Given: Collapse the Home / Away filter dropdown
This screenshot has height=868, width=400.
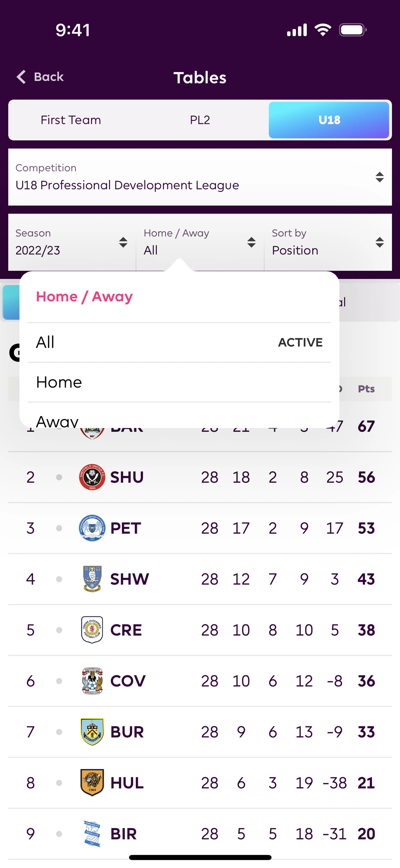Looking at the screenshot, I should pos(200,242).
